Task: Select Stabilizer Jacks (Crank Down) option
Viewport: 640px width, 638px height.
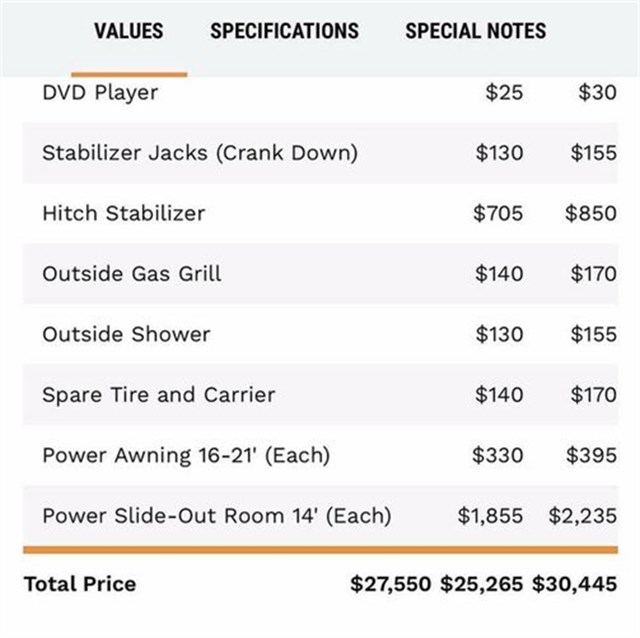Action: coord(199,153)
